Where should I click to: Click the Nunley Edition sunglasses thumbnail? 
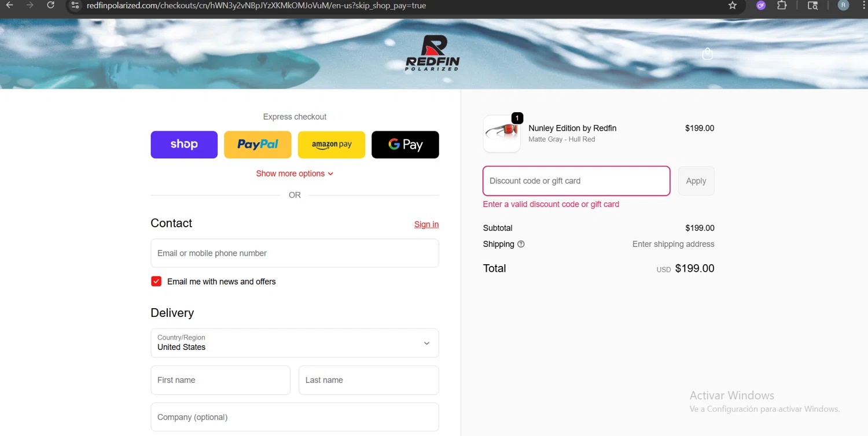(502, 134)
